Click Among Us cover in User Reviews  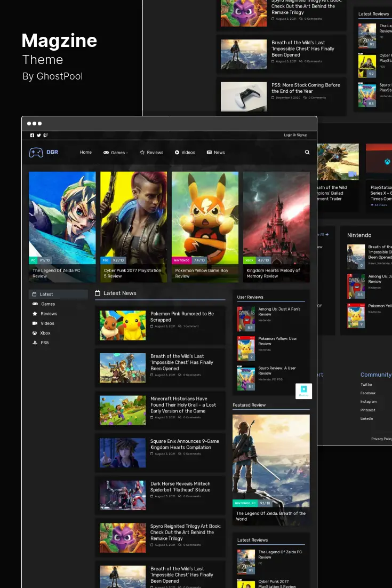click(x=246, y=319)
